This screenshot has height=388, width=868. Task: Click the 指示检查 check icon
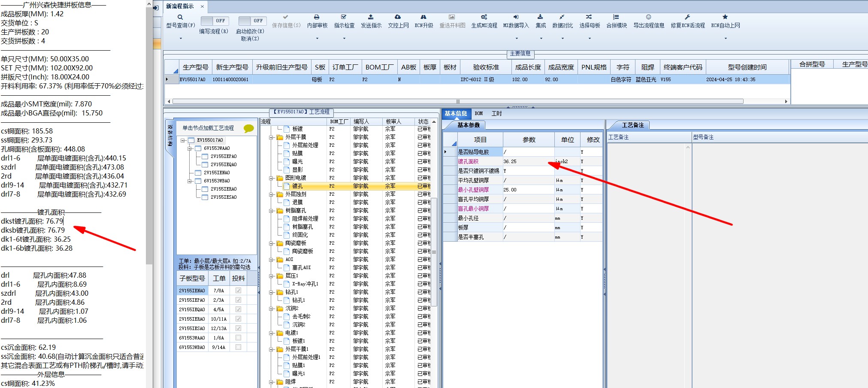click(344, 17)
